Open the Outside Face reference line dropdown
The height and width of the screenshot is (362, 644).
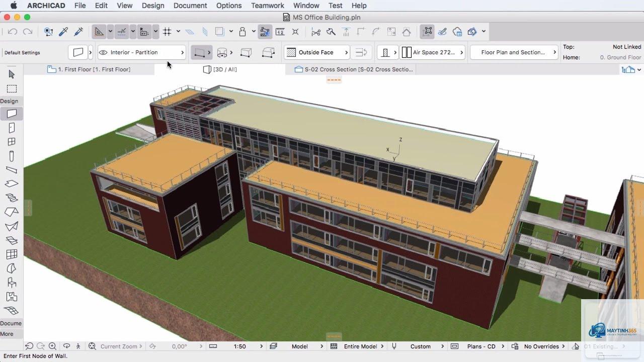click(x=317, y=52)
